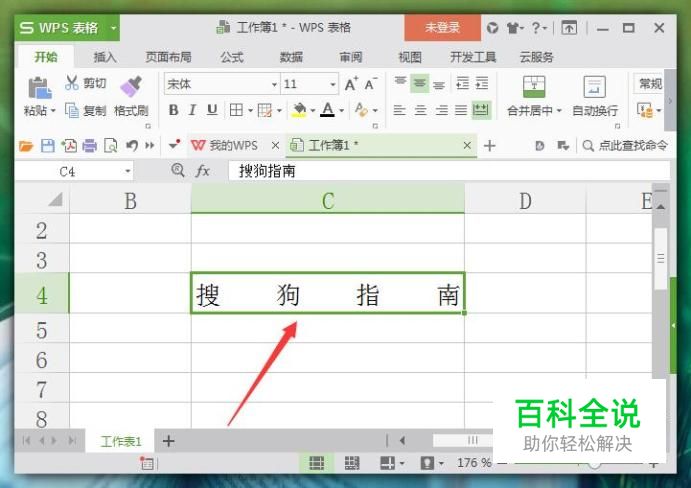Image resolution: width=691 pixels, height=488 pixels.
Task: Open print preview icon
Action: 110,145
